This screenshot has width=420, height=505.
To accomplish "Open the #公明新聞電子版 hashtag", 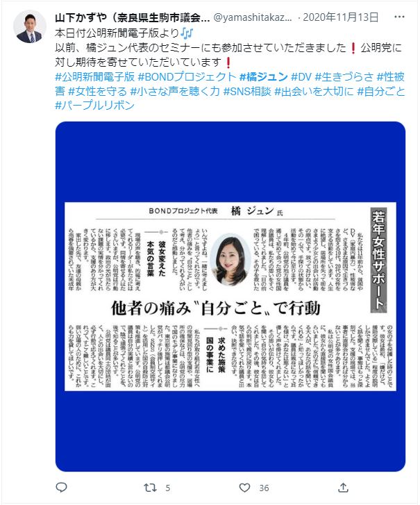I will tap(95, 77).
